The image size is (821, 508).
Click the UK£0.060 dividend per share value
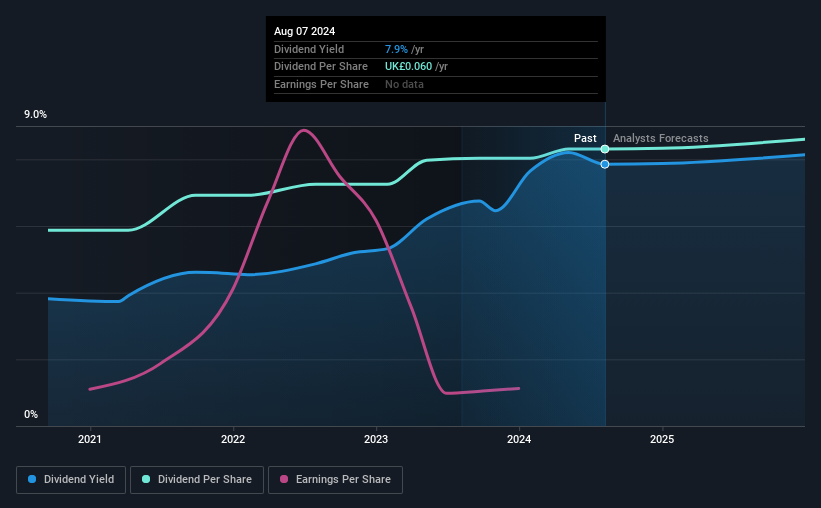click(x=408, y=67)
